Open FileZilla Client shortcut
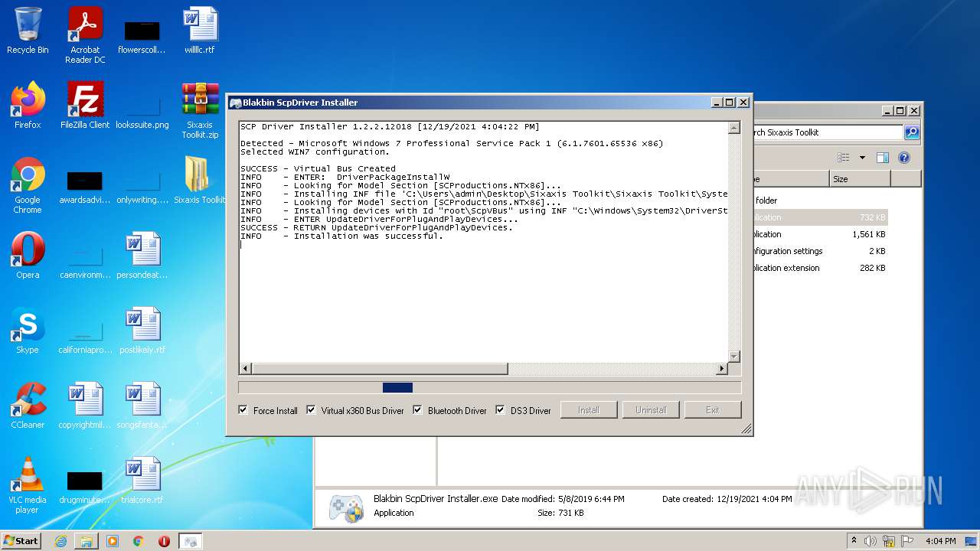Viewport: 980px width, 551px height. click(85, 106)
